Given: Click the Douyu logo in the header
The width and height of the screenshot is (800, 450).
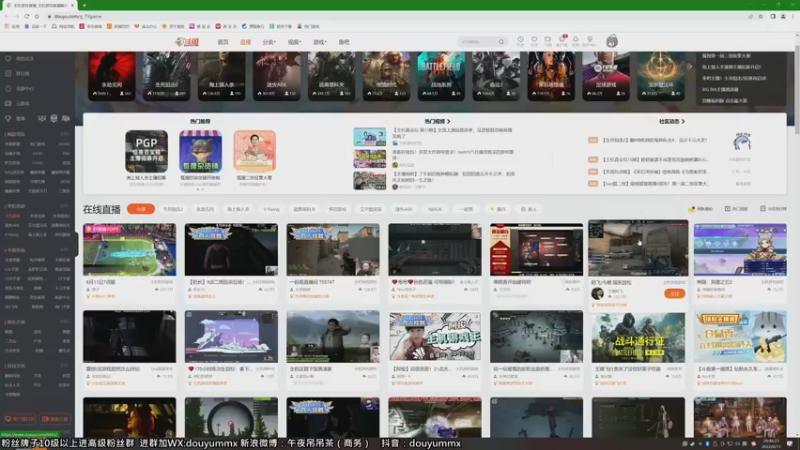Looking at the screenshot, I should 187,42.
